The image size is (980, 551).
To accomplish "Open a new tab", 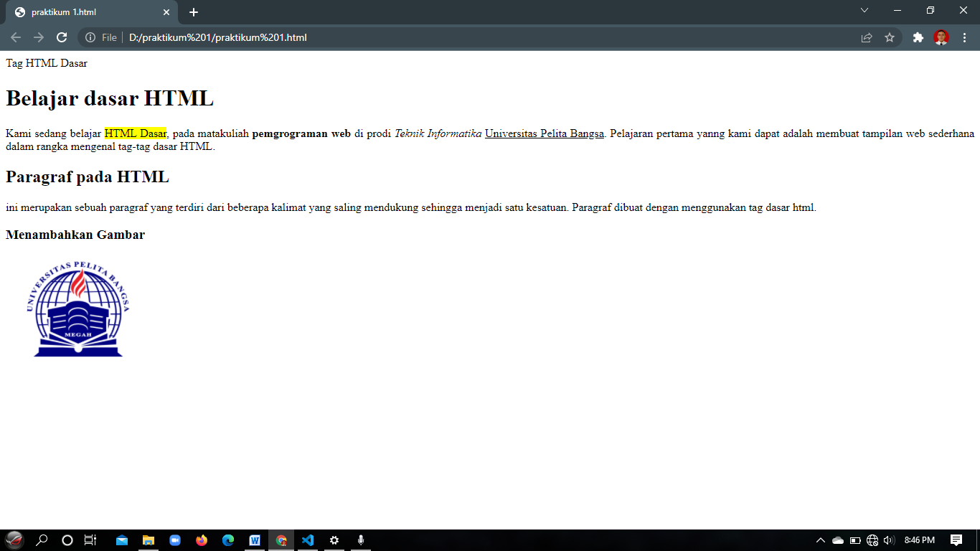I will tap(194, 12).
